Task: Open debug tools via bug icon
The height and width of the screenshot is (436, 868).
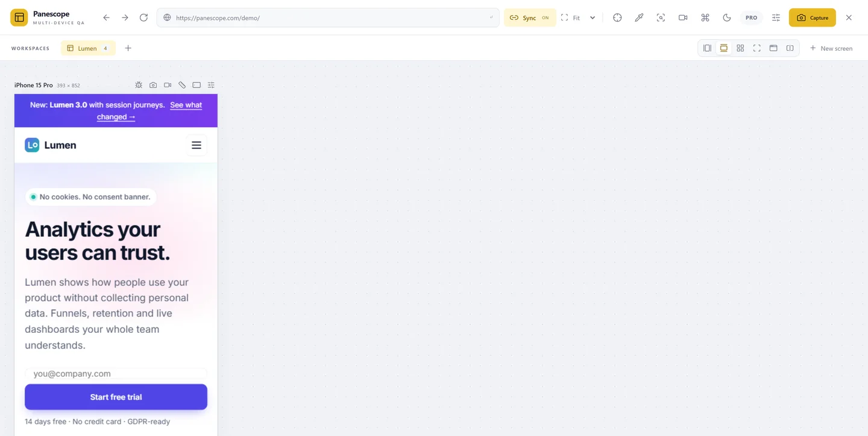Action: pos(139,85)
